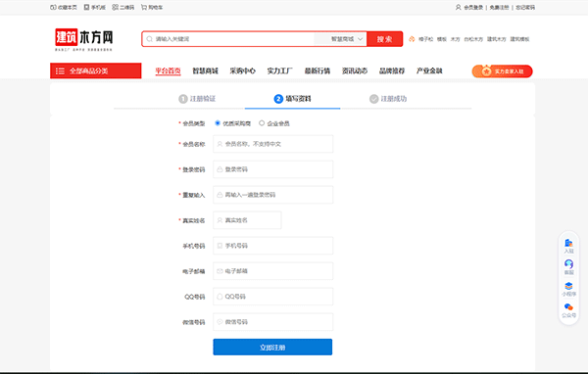Open the 品牌推荐 navigation item
588x374 pixels.
[392, 70]
